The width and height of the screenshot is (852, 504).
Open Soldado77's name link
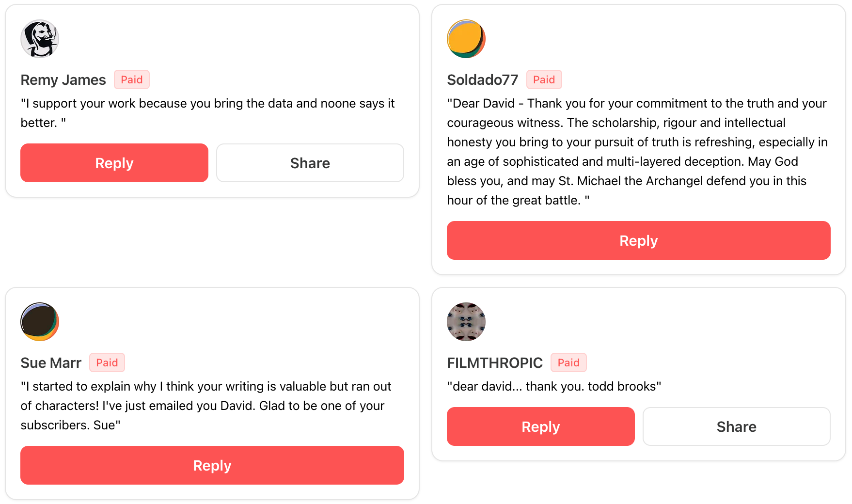pos(482,80)
